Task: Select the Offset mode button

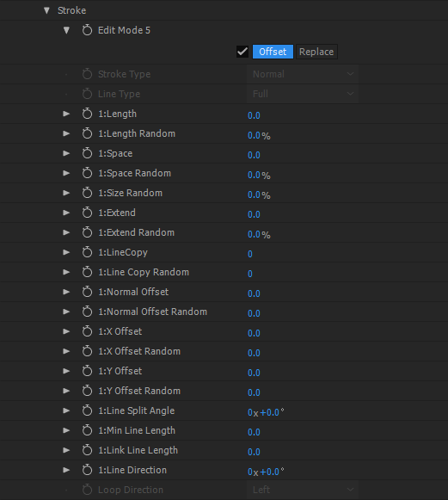Action: [273, 52]
